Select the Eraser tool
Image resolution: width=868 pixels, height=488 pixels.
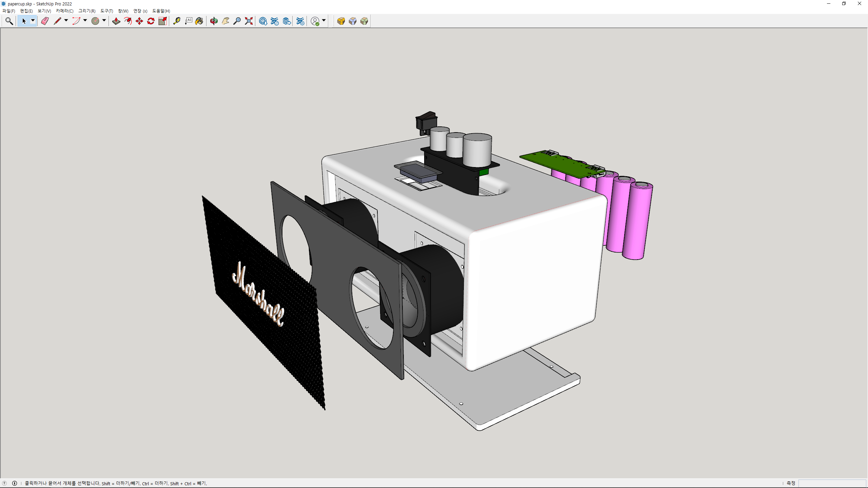[x=45, y=21]
